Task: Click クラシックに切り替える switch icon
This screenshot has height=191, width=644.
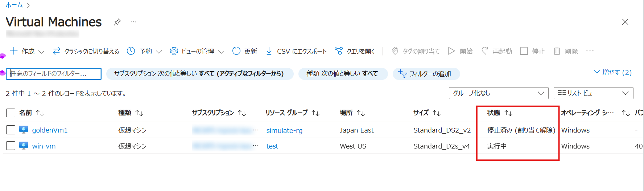Action: click(57, 51)
